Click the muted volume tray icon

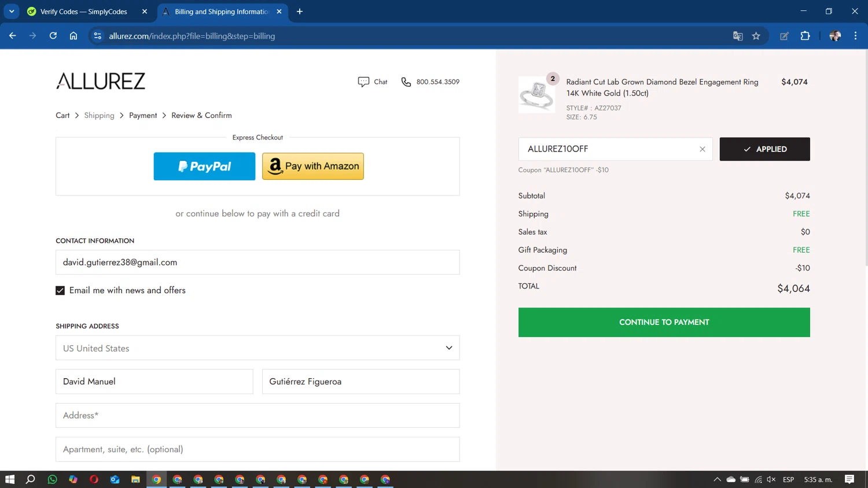(x=771, y=479)
